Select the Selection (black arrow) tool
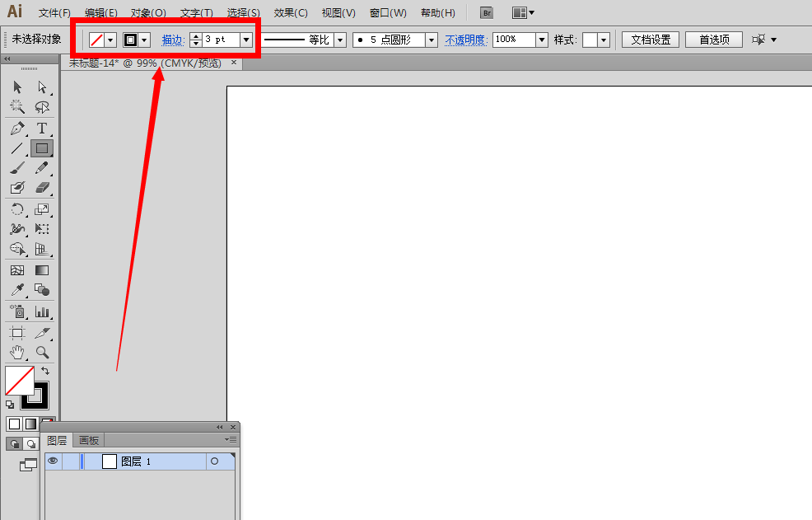The image size is (812, 520). (x=17, y=87)
